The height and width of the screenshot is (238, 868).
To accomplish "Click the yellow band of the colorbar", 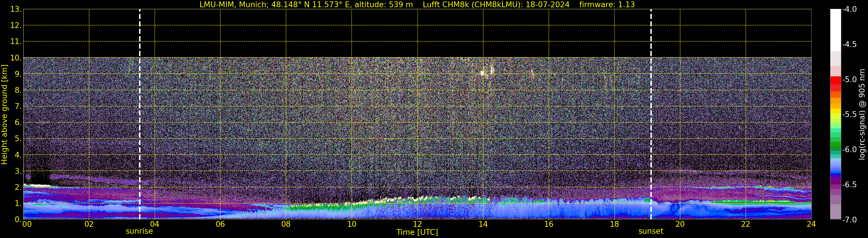I will point(836,111).
